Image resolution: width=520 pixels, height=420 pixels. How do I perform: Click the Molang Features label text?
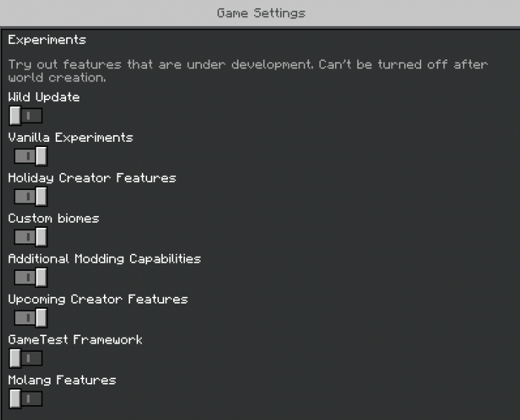pyautogui.click(x=62, y=380)
